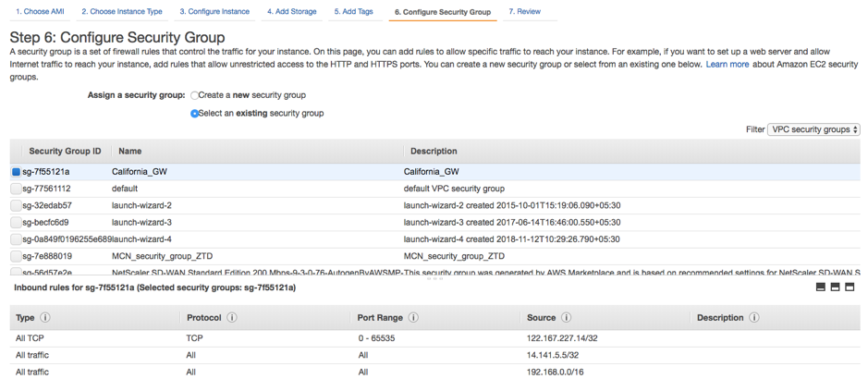Go to the 7. Review step tab
This screenshot has width=868, height=379.
click(x=529, y=11)
